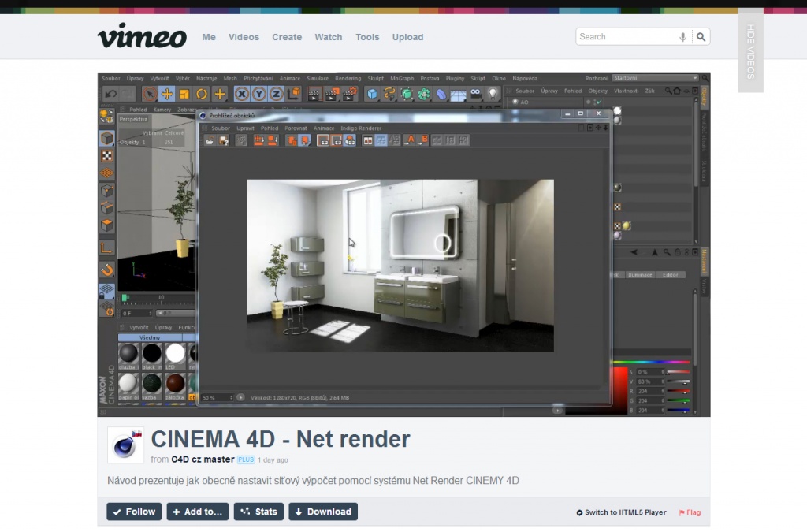Click the Camera object icon
Viewport: 807px width, 532px height.
click(475, 94)
